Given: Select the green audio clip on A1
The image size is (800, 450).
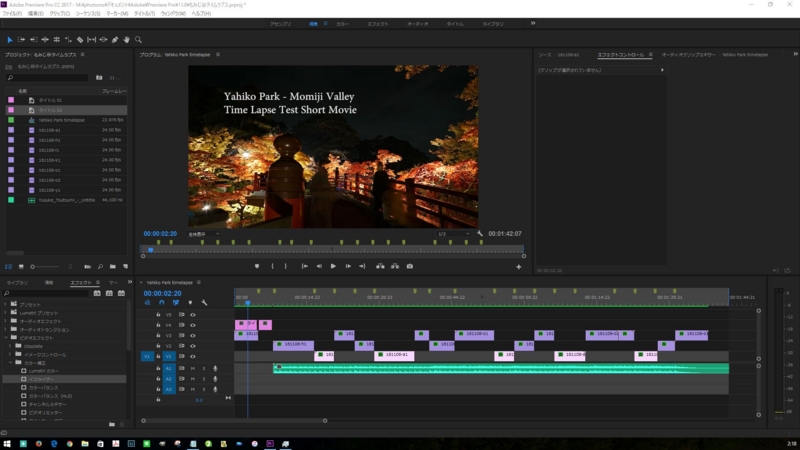Looking at the screenshot, I should coord(501,368).
